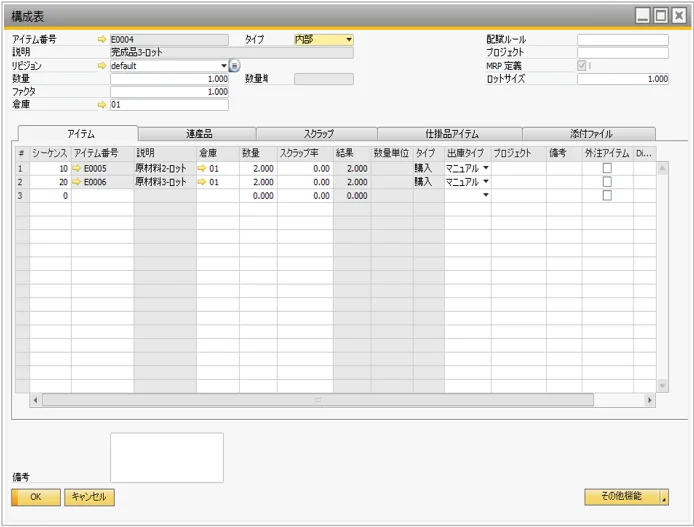Click the 結果 column header

352,153
